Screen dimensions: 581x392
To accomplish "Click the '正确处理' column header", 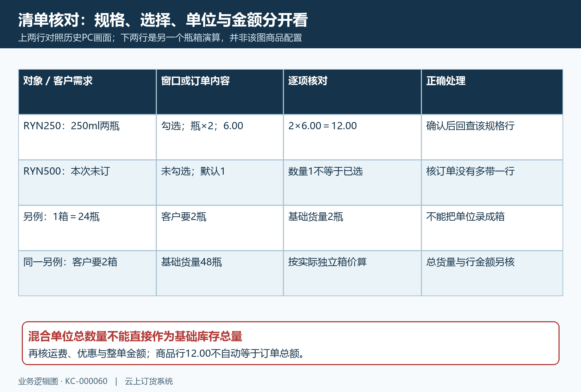I will click(x=492, y=92).
